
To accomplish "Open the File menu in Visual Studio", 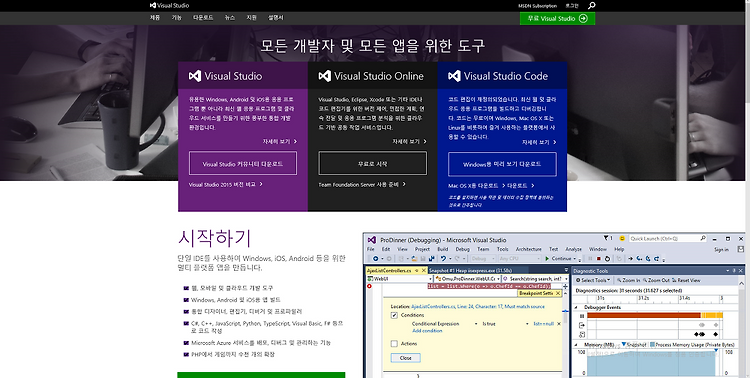I will click(x=371, y=249).
